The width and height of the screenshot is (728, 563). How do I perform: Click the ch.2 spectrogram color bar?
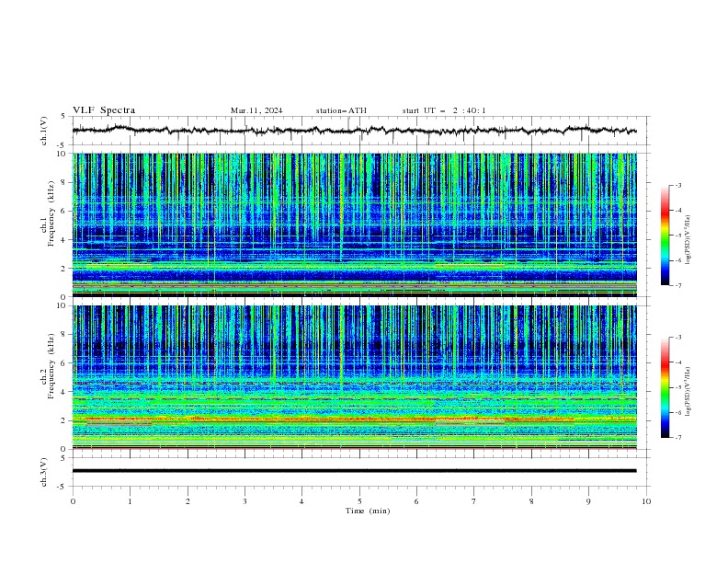[x=665, y=387]
